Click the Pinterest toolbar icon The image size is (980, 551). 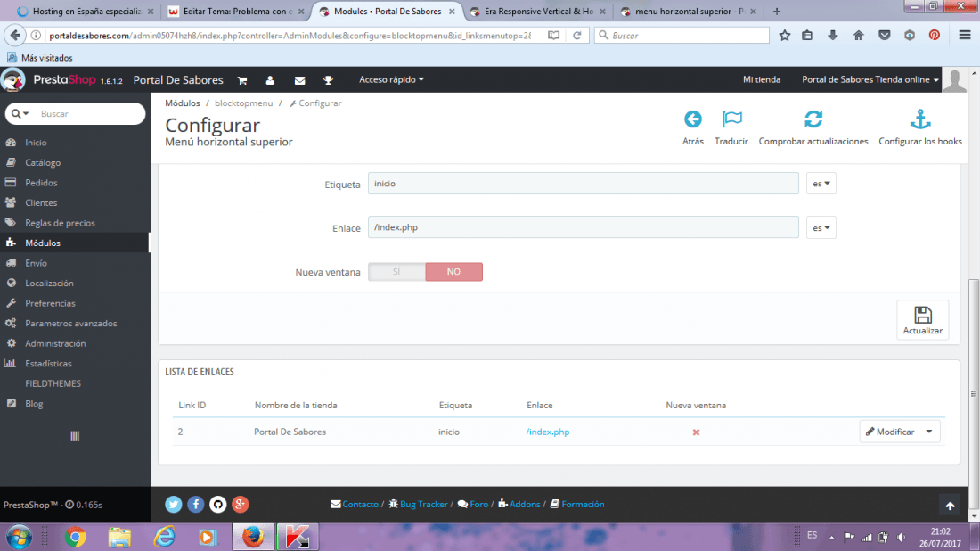point(935,36)
